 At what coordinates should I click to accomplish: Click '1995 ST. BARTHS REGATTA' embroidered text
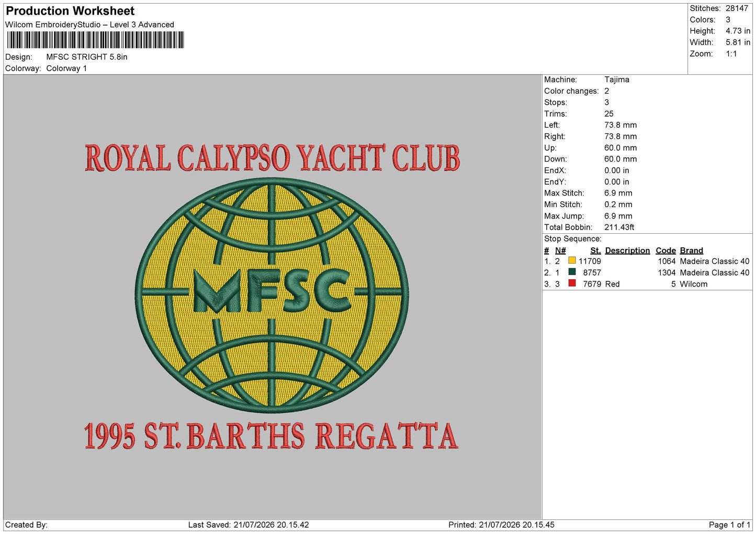point(271,436)
